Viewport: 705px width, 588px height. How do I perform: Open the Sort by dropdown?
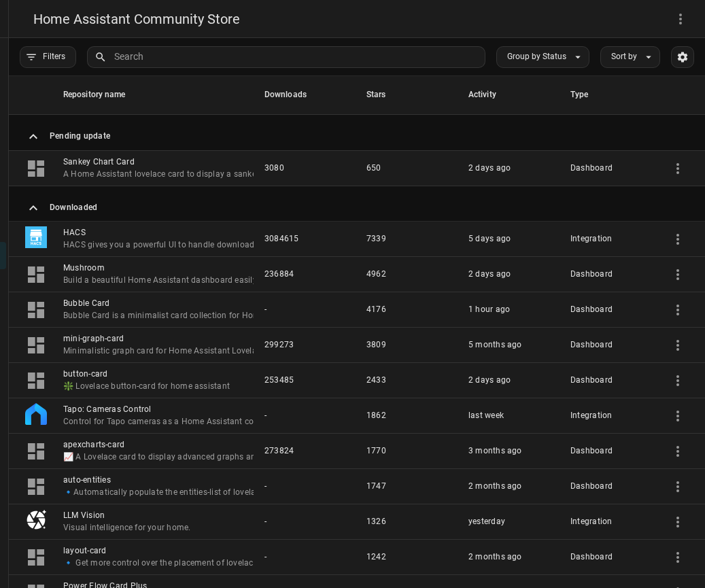[630, 57]
